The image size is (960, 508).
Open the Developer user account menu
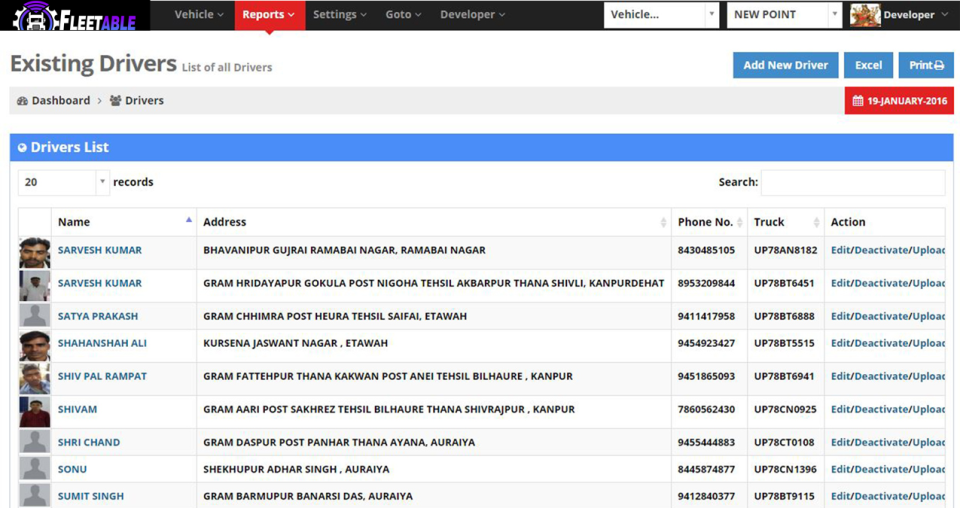pyautogui.click(x=900, y=15)
